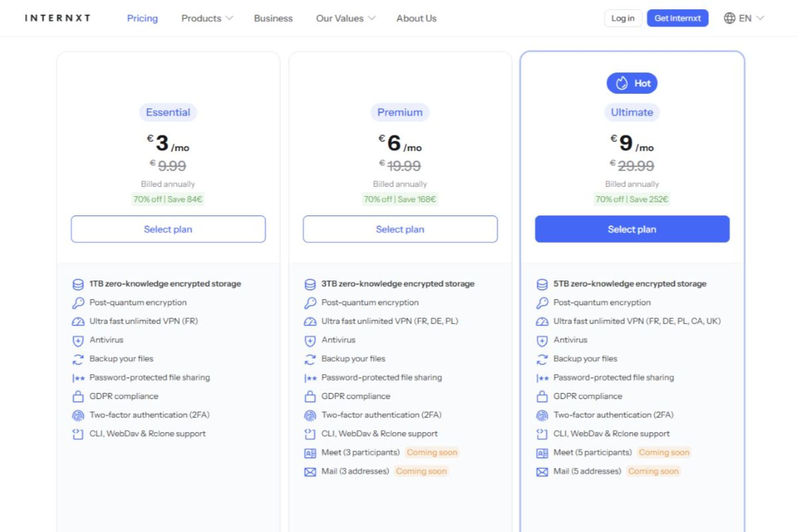This screenshot has width=798, height=532.
Task: Go to the Business page
Action: 273,18
